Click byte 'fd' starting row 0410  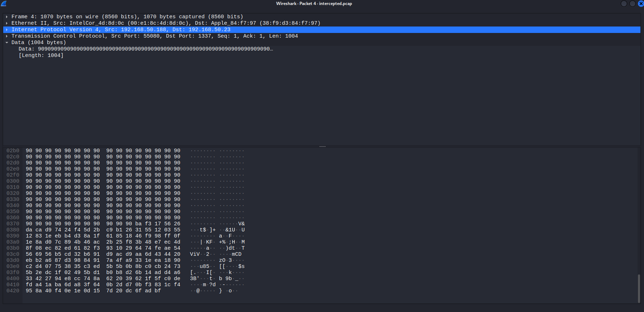pos(29,285)
